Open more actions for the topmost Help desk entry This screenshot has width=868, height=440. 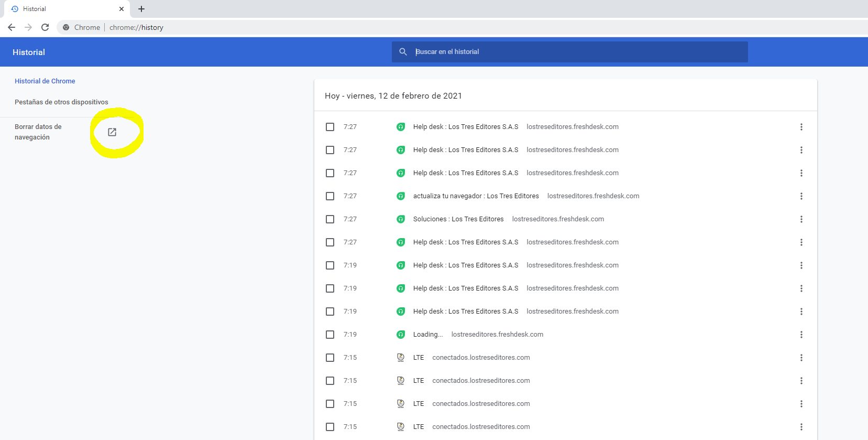801,127
